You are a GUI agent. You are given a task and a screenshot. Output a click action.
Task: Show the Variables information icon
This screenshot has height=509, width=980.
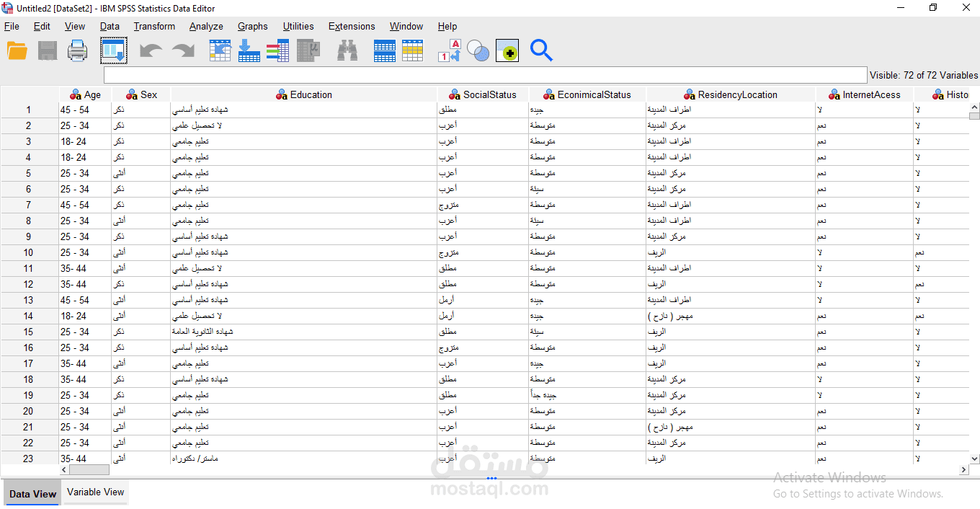click(277, 50)
